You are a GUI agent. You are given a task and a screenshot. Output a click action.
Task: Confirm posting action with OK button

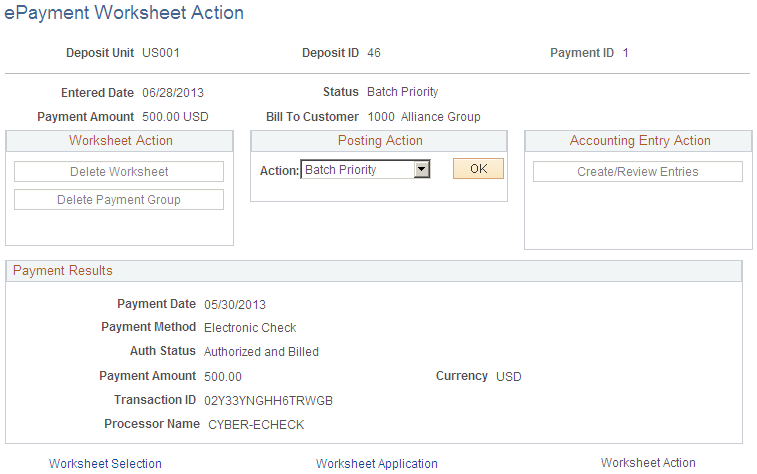pyautogui.click(x=478, y=169)
